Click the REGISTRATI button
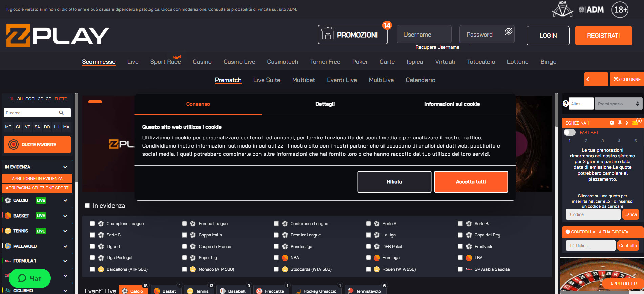The image size is (644, 294). (603, 36)
